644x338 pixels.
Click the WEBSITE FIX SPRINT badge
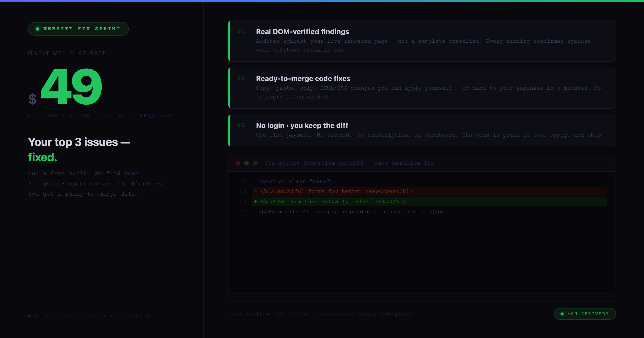[x=78, y=29]
